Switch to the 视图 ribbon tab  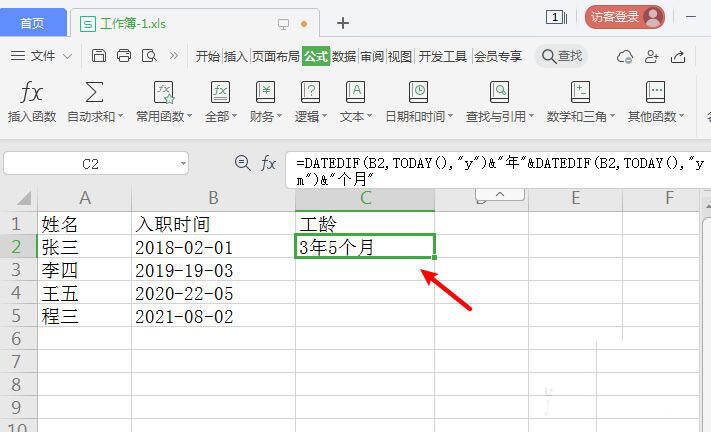pyautogui.click(x=400, y=57)
